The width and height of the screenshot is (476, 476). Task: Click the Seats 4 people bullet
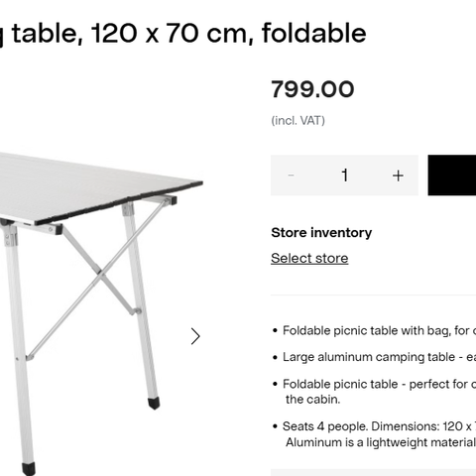coord(374,434)
